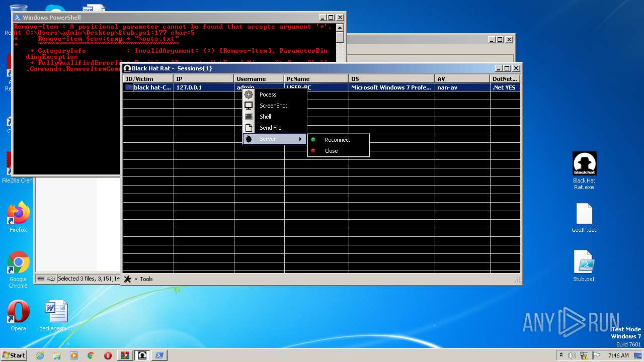Click the green dot next to Reconnect
This screenshot has height=362, width=644.
313,140
